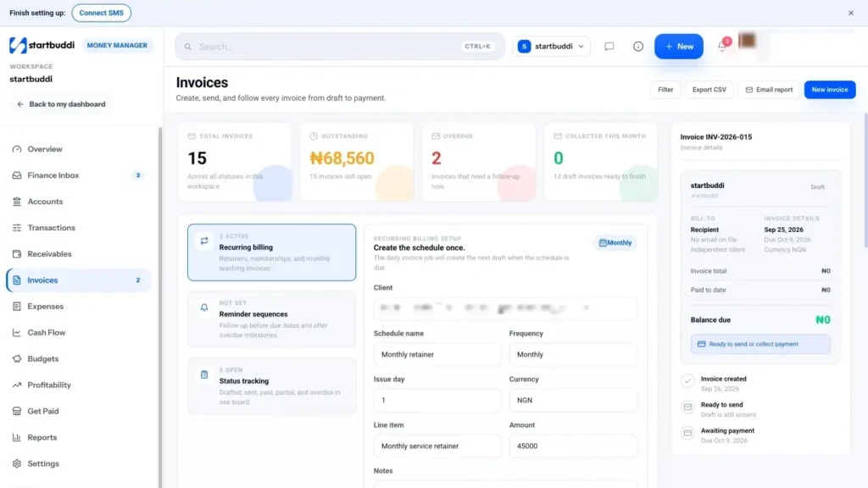Viewport: 868px width, 488px height.
Task: Click the Settings gear icon
Action: [x=17, y=463]
